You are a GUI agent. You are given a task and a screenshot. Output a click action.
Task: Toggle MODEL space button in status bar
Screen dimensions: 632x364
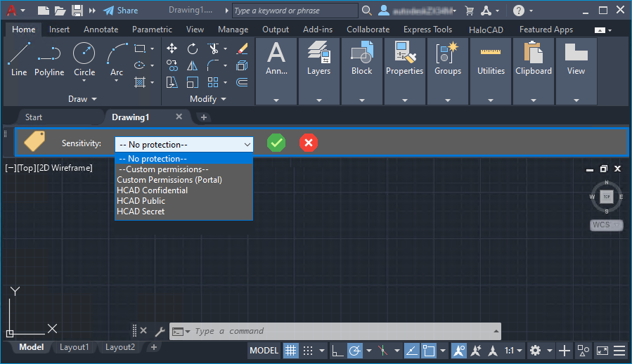(264, 351)
